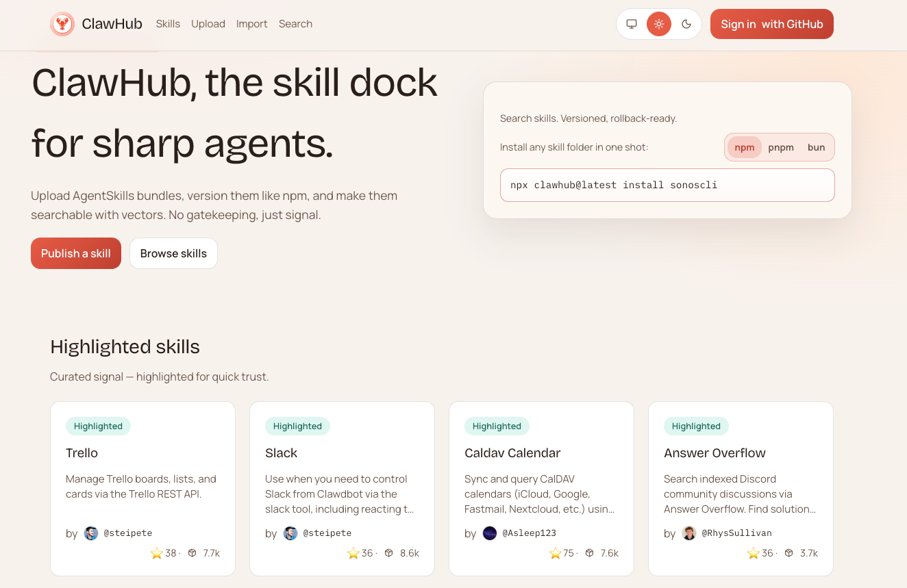
Task: Open the Skills nav menu
Action: coord(168,24)
